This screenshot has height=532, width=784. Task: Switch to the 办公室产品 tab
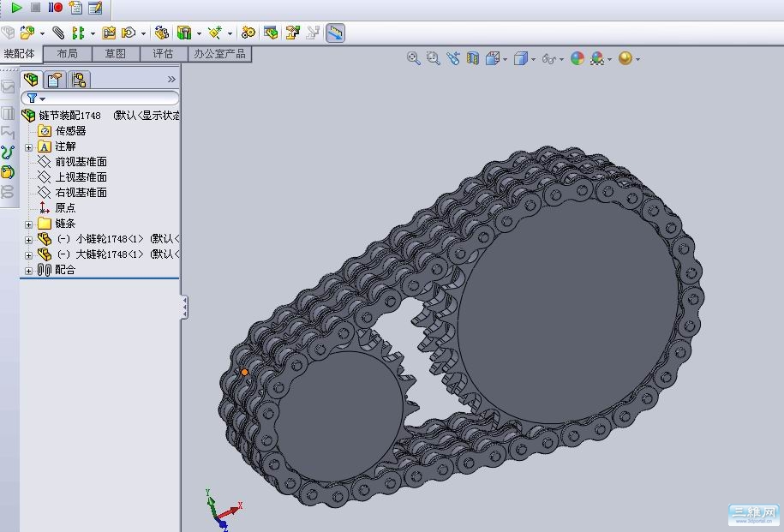pos(219,53)
